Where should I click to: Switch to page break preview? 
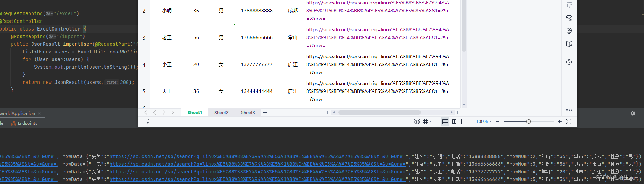[464, 121]
